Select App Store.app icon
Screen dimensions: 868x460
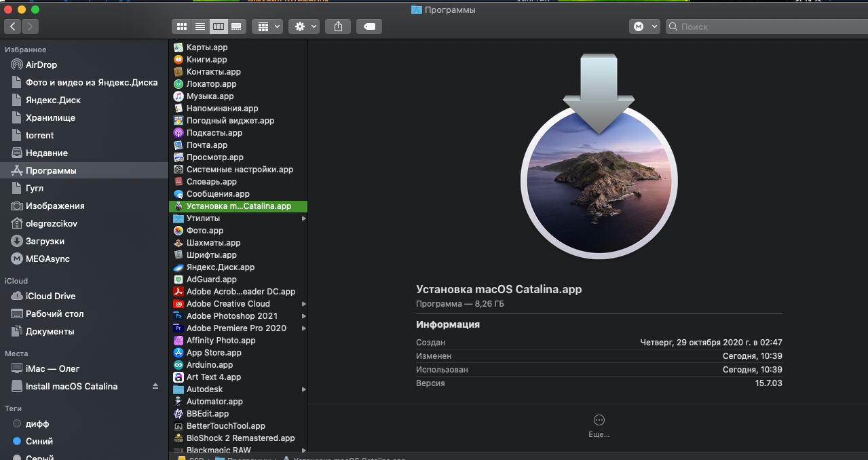pos(178,353)
